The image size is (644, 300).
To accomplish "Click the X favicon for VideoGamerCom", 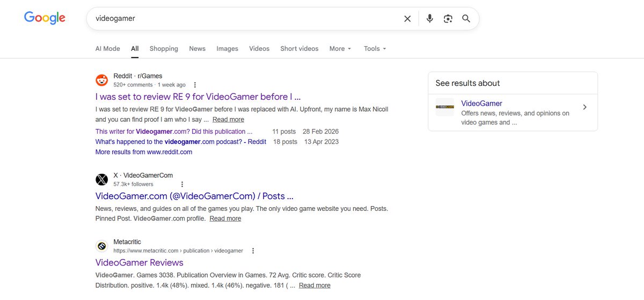I will point(101,179).
